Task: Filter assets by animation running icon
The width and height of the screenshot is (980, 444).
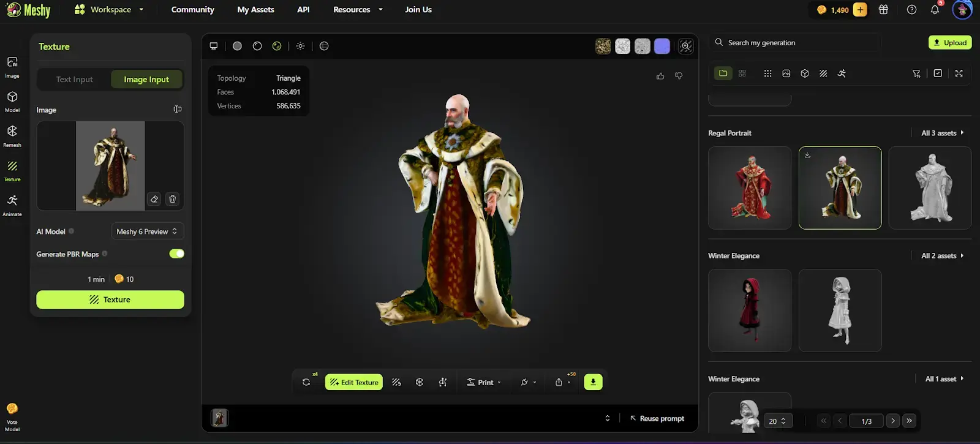Action: click(x=842, y=73)
